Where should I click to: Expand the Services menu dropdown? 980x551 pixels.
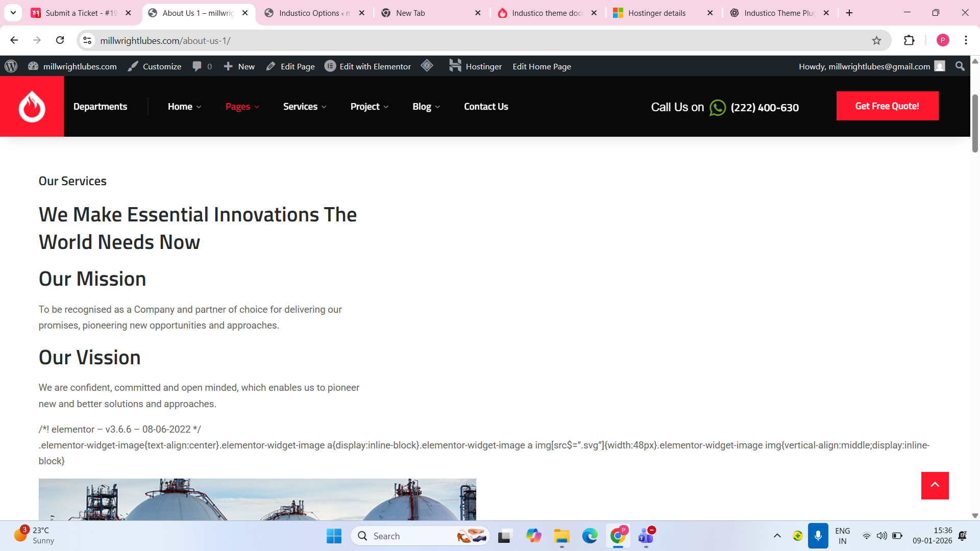305,107
